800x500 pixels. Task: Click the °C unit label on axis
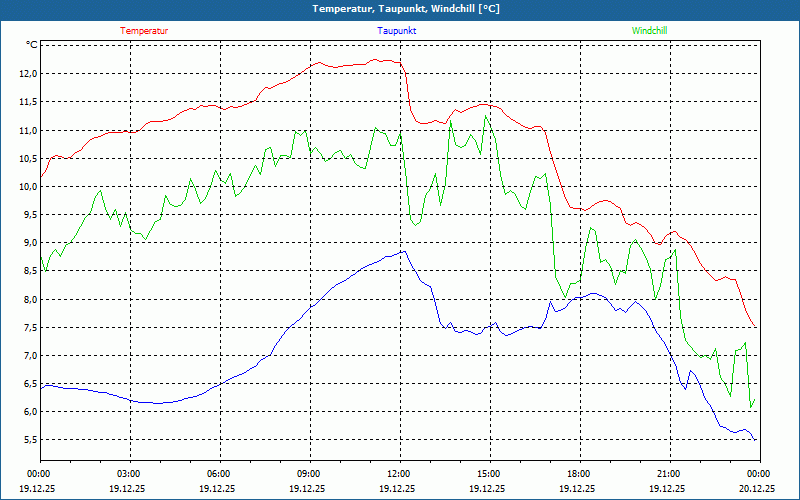click(x=32, y=45)
